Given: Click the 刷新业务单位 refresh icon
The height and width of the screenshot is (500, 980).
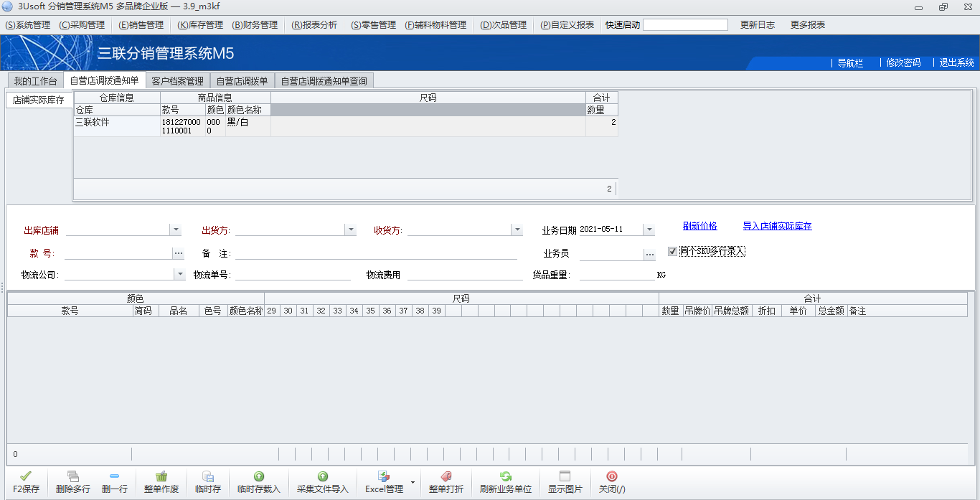Looking at the screenshot, I should [x=506, y=476].
